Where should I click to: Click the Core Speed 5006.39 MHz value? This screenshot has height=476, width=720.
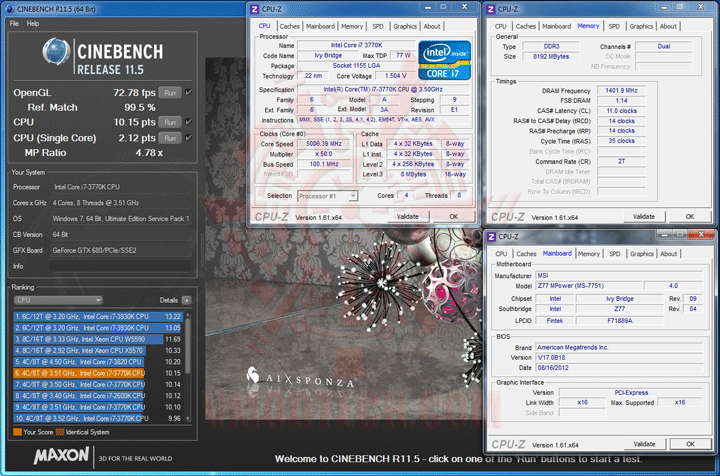tap(324, 144)
